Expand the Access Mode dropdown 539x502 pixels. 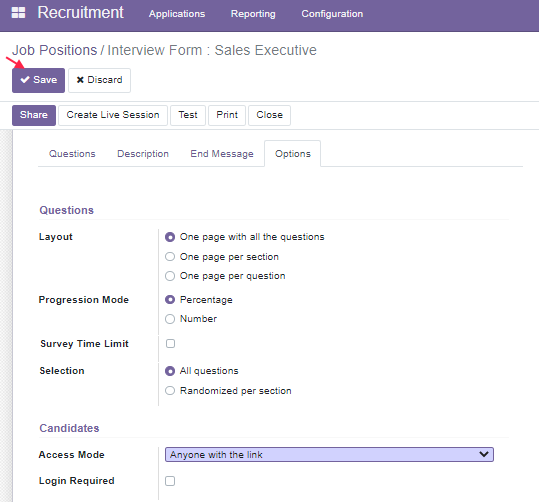(329, 455)
